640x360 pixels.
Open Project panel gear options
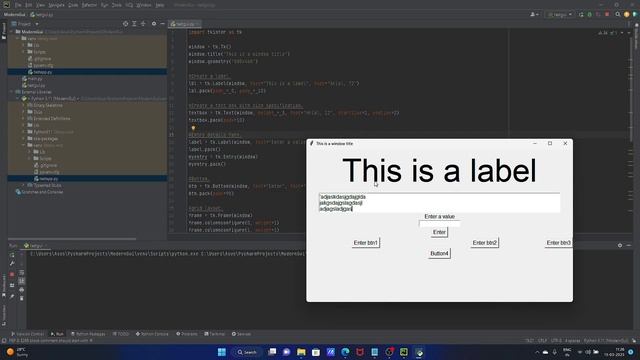coord(154,24)
